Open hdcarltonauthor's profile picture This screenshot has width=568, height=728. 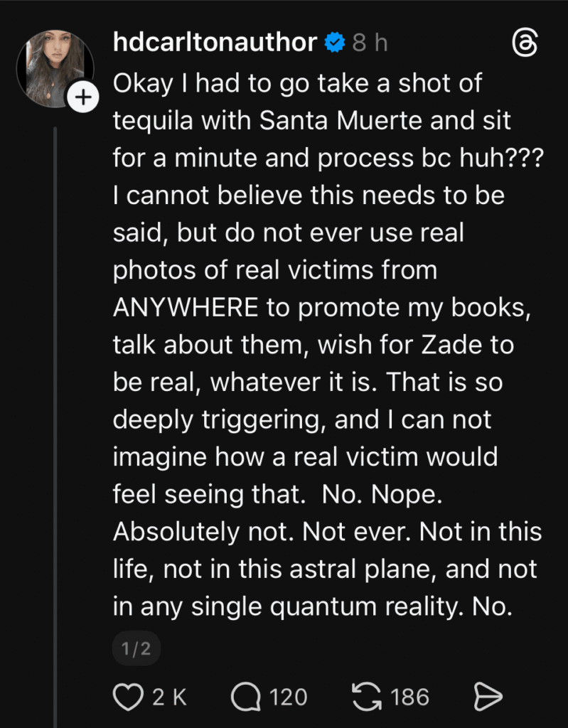tap(55, 69)
